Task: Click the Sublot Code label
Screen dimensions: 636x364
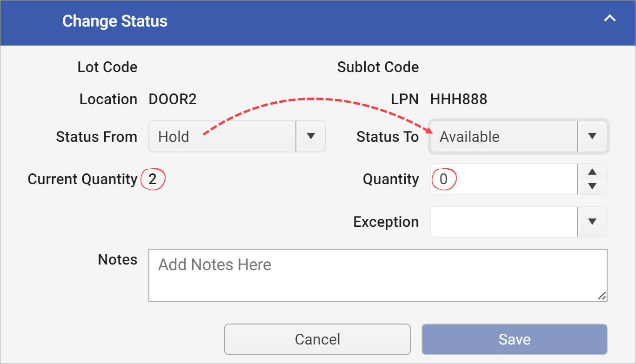Action: tap(378, 67)
